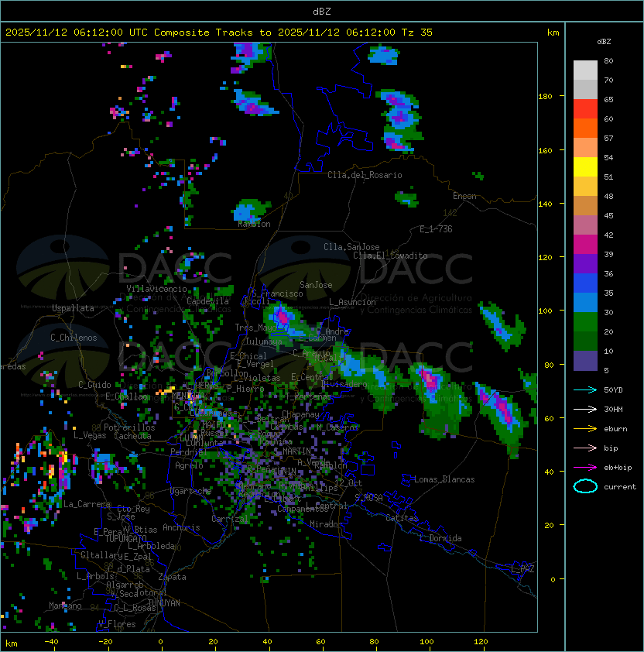The width and height of the screenshot is (644, 652).
Task: Click the 'S_ROSA' place label
Action: [368, 498]
